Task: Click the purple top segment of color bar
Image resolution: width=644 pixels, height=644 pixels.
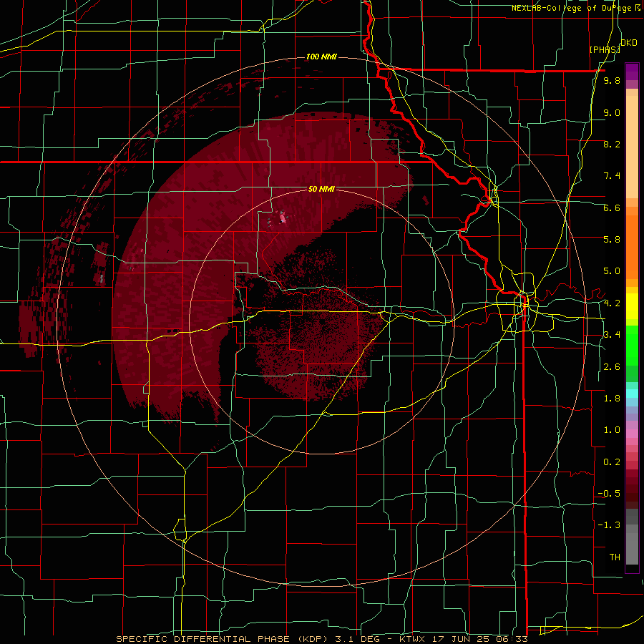Action: click(632, 72)
